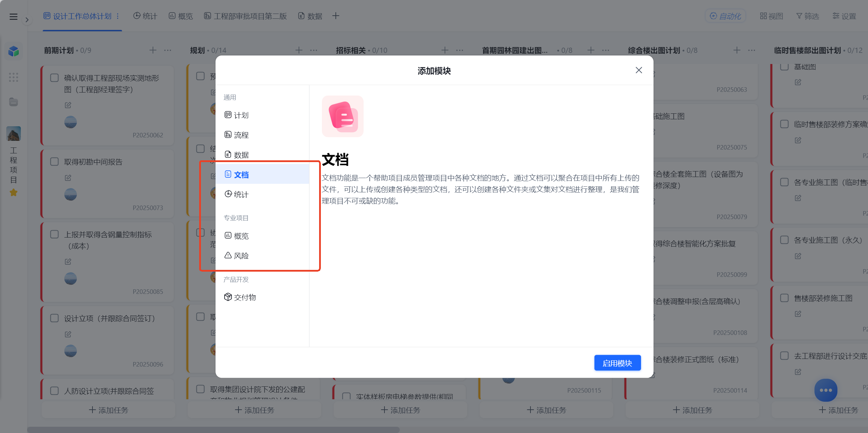
Task: Switch to the 概览 tab
Action: pos(181,16)
